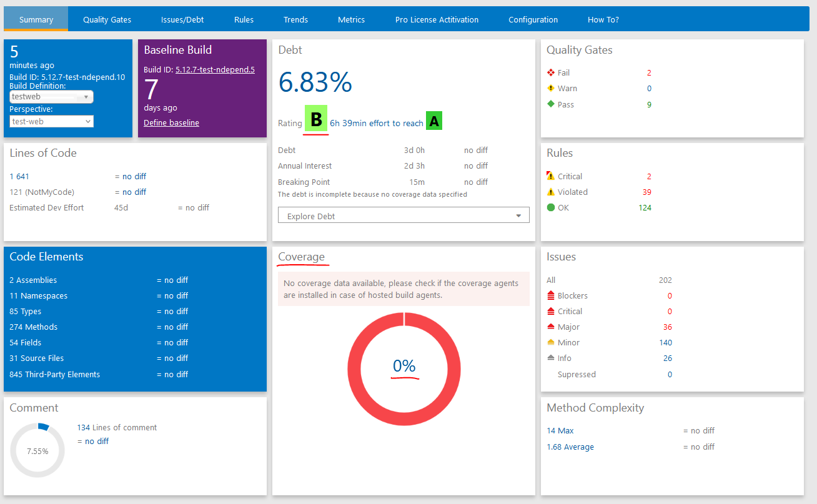Click the All issues total 202
This screenshot has width=817, height=504.
[665, 280]
